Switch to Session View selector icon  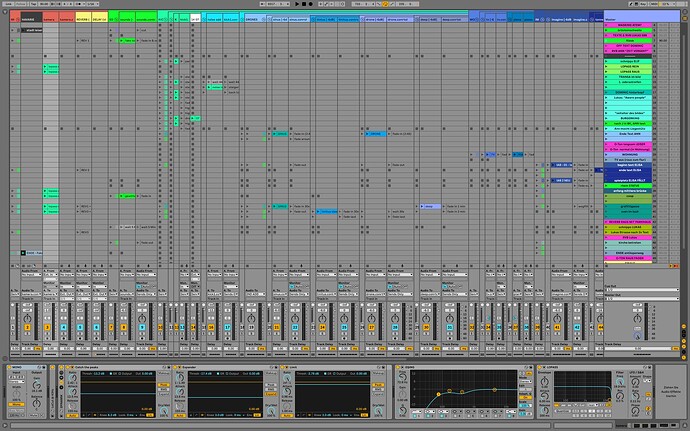(684, 18)
